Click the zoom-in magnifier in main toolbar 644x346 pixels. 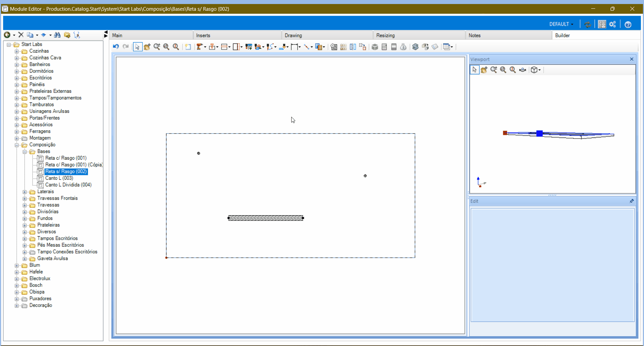(157, 47)
